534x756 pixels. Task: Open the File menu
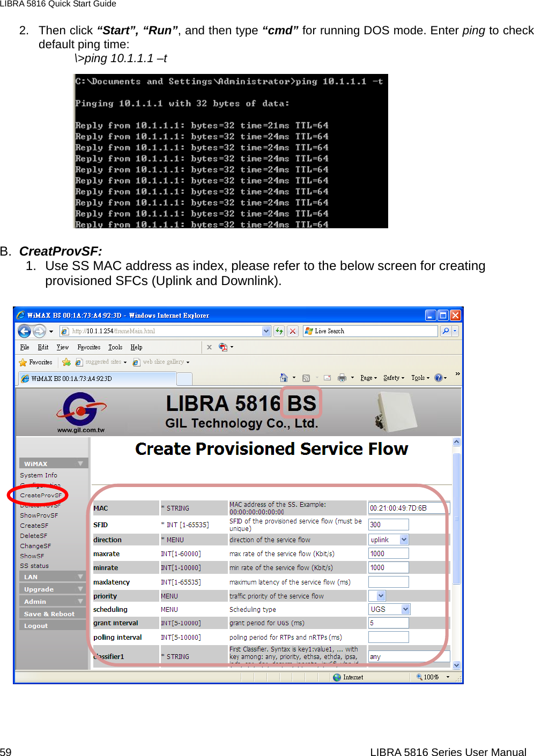click(25, 347)
